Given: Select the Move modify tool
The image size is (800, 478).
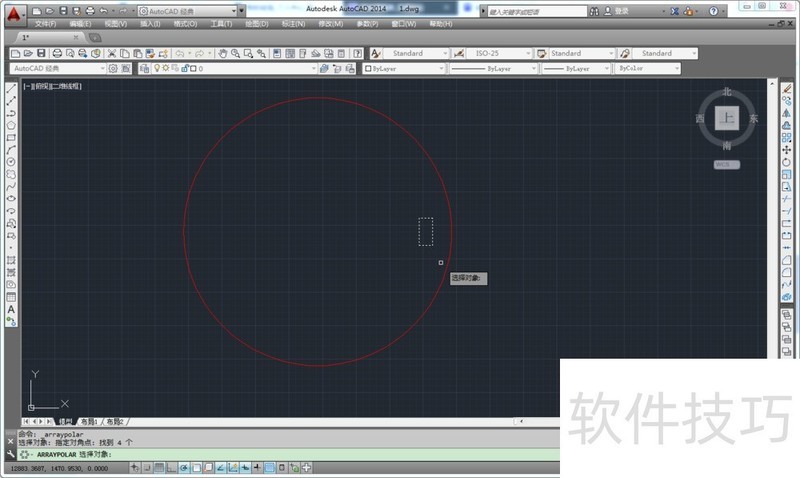Looking at the screenshot, I should pyautogui.click(x=786, y=150).
